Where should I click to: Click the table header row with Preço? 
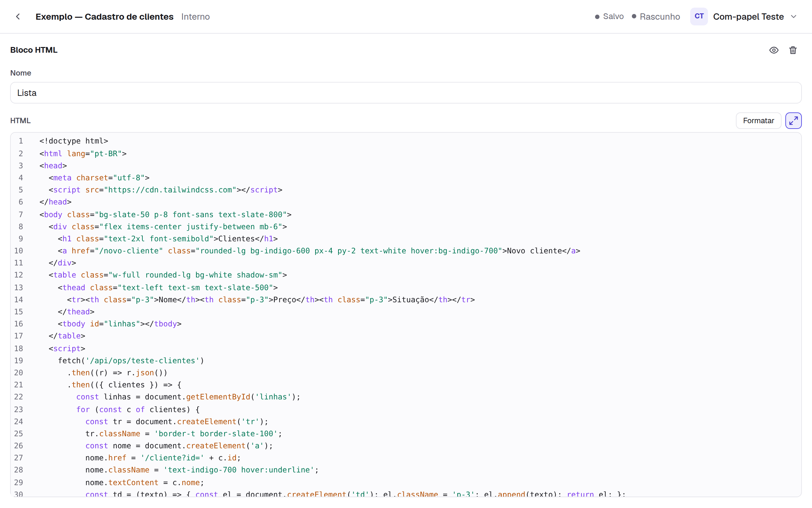coord(271,300)
